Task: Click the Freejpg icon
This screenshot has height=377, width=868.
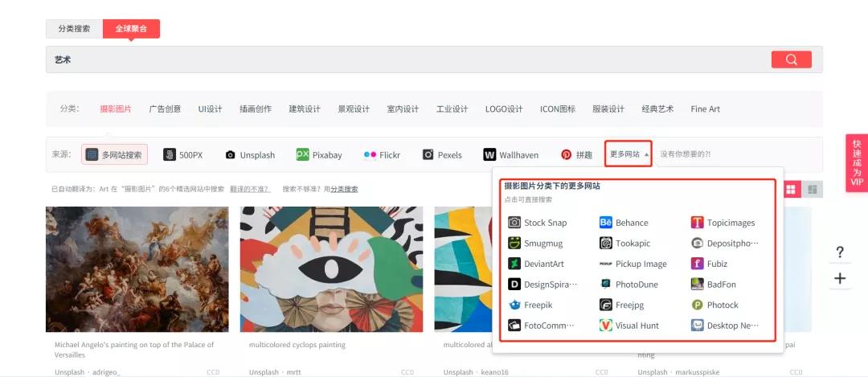Action: point(606,305)
